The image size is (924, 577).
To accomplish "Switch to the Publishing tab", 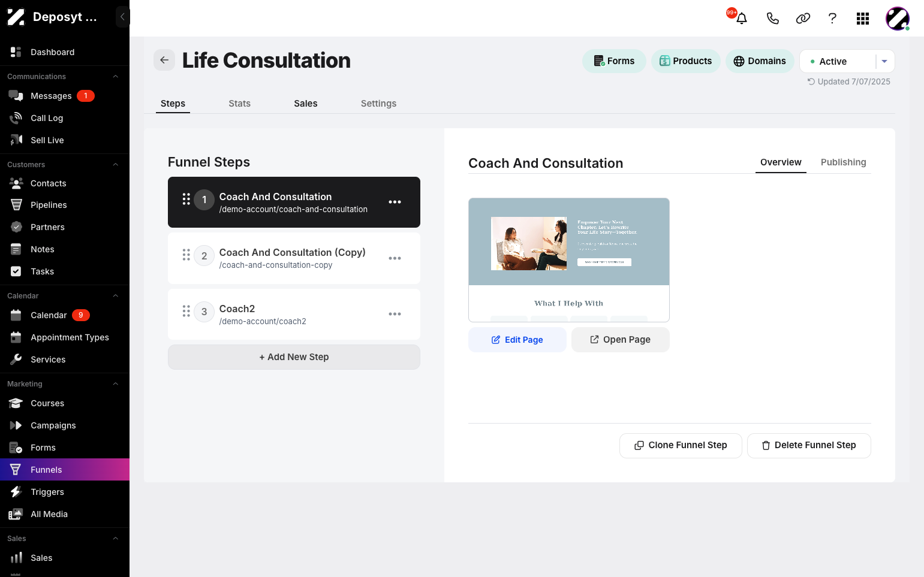I will click(x=843, y=162).
